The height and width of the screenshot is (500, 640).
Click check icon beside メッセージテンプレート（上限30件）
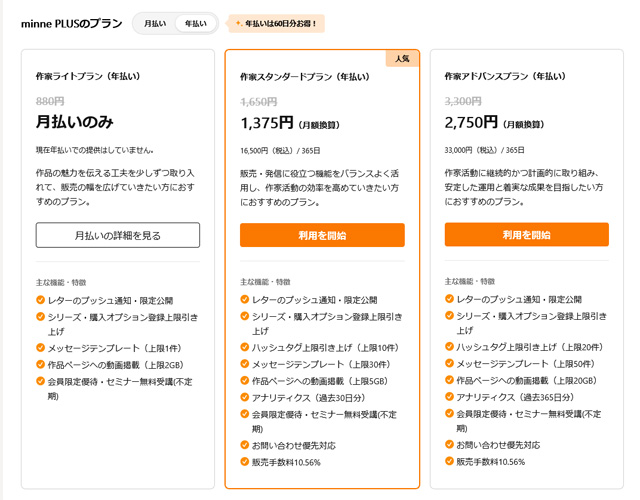tap(244, 364)
